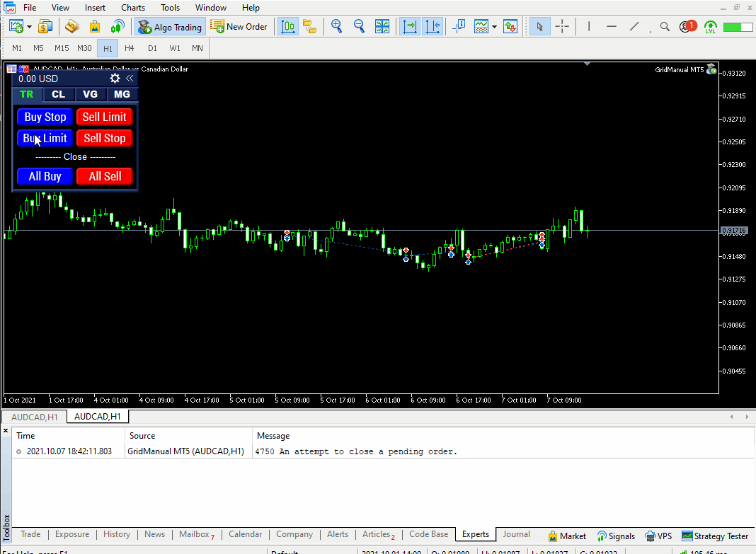This screenshot has height=554, width=756.
Task: Collapse the GridManual panel with double chevron
Action: click(x=130, y=79)
